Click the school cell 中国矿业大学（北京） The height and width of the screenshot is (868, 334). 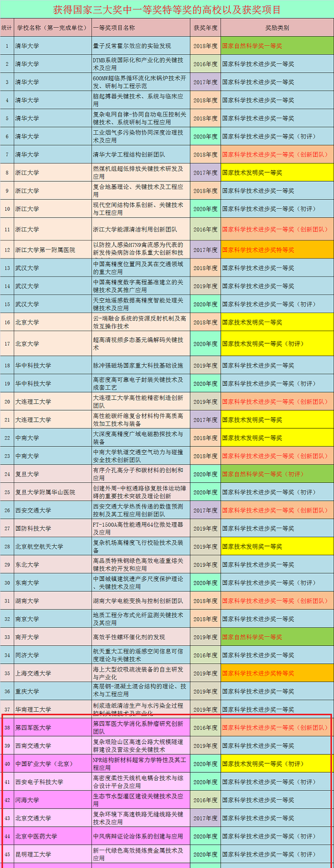pos(52,764)
